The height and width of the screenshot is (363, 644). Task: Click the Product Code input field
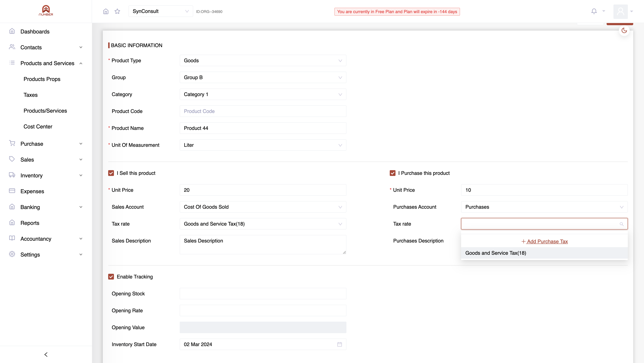tap(263, 111)
